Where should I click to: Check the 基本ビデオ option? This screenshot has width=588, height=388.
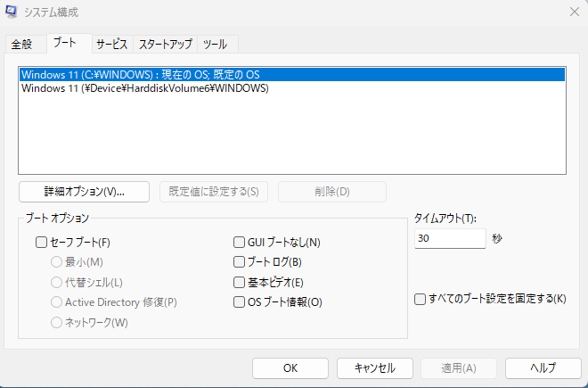(239, 282)
